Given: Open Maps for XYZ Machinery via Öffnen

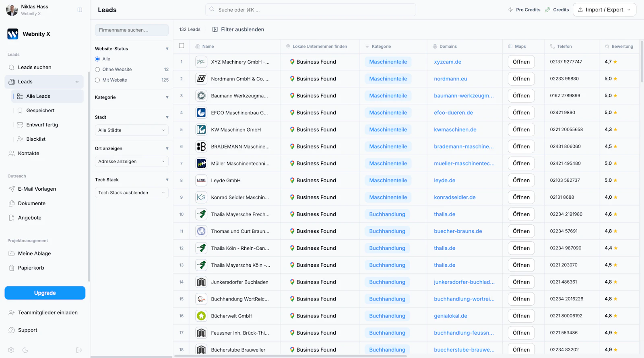Looking at the screenshot, I should pyautogui.click(x=521, y=62).
